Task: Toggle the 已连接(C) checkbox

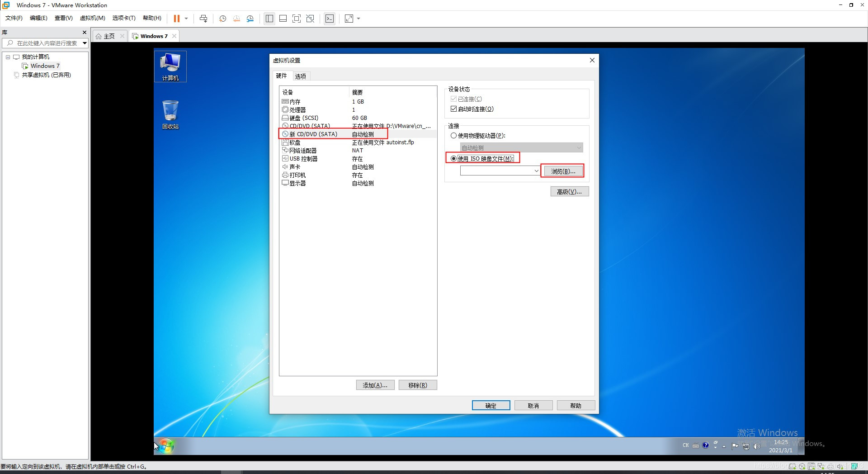Action: coord(453,99)
